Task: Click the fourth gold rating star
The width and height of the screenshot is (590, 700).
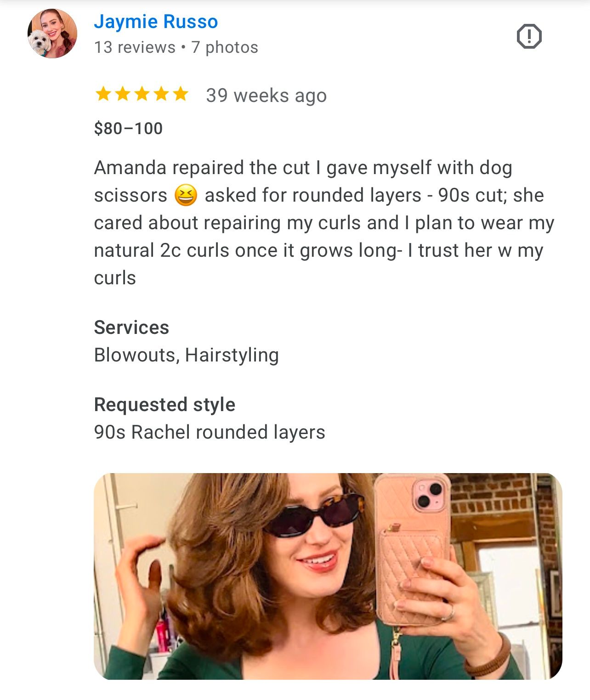Action: coord(161,94)
